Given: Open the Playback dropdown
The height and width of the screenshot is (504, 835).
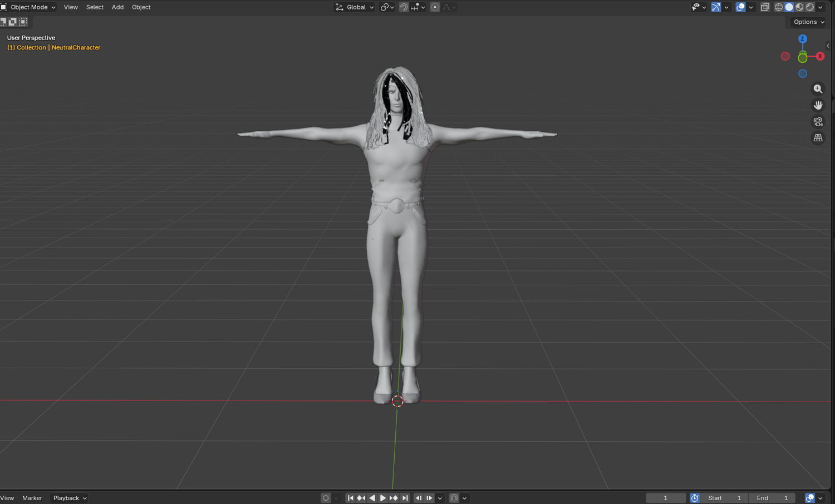Looking at the screenshot, I should coord(70,498).
